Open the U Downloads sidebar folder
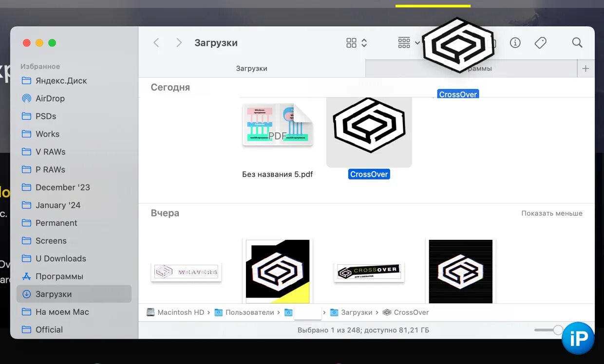This screenshot has height=364, width=604. pos(74,258)
